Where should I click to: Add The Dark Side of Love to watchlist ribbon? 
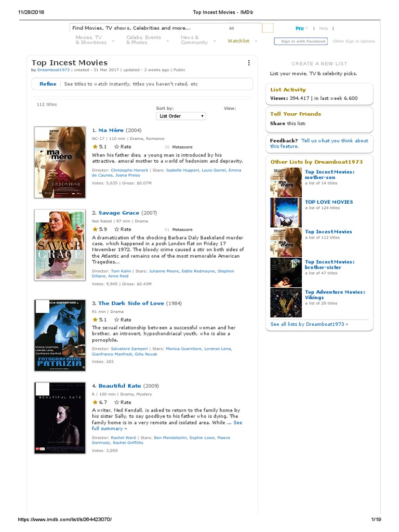[x=42, y=307]
